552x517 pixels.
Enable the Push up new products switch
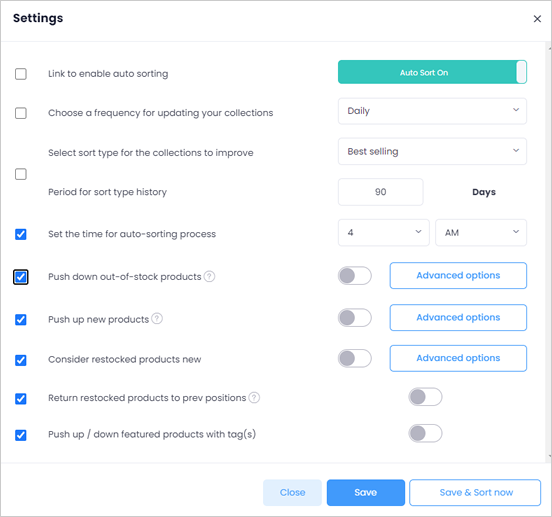click(x=355, y=318)
